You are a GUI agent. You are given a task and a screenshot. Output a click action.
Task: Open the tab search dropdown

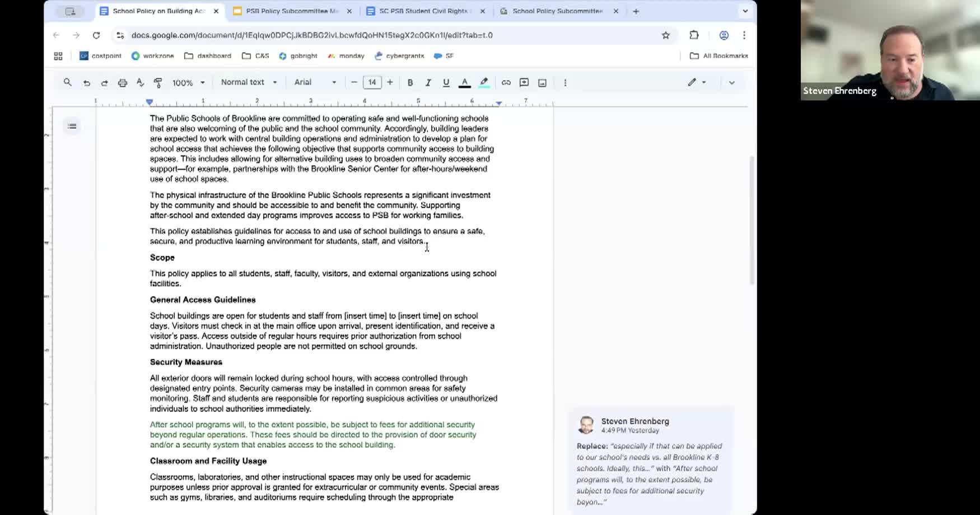click(745, 11)
